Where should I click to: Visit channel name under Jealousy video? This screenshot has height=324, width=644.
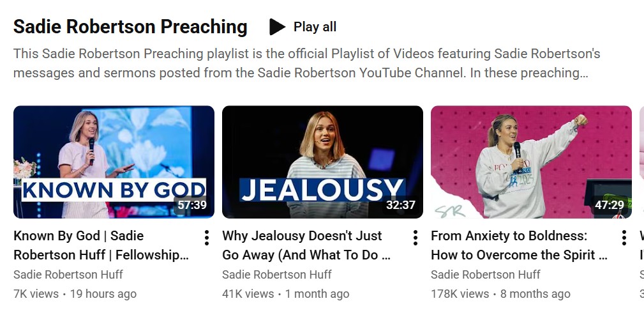pos(277,275)
